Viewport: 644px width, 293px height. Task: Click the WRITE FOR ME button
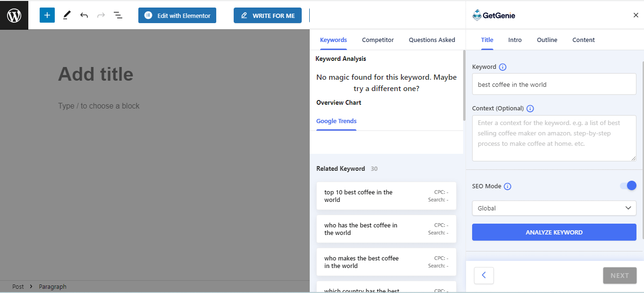point(267,15)
